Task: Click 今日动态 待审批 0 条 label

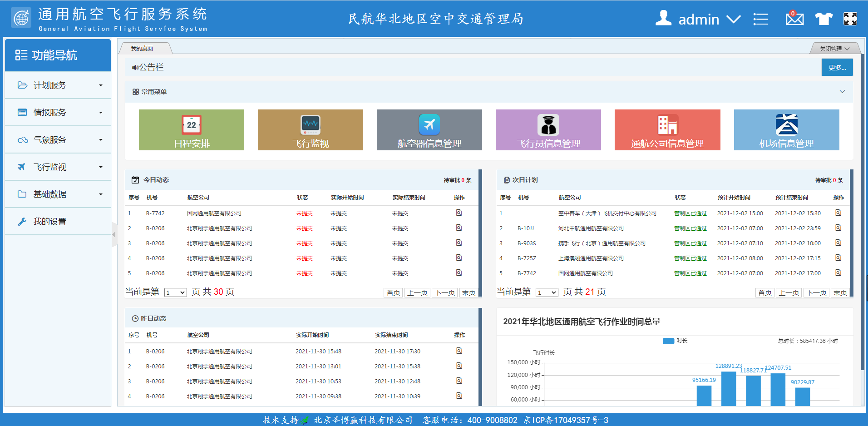Action: click(x=457, y=180)
